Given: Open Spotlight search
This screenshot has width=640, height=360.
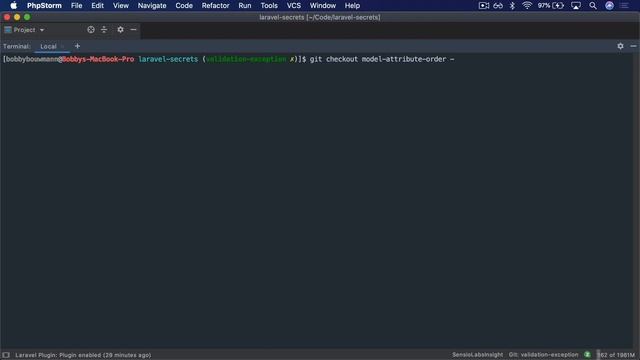Looking at the screenshot, I should tap(593, 5).
